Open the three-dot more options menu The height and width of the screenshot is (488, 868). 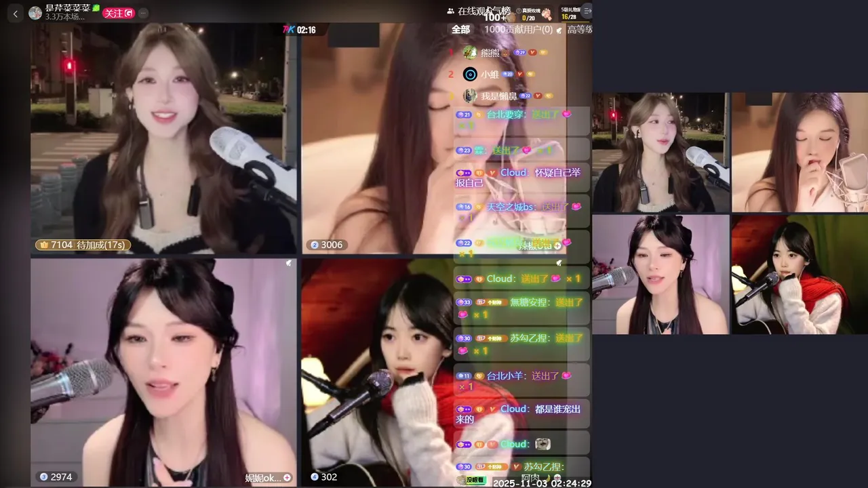point(144,13)
